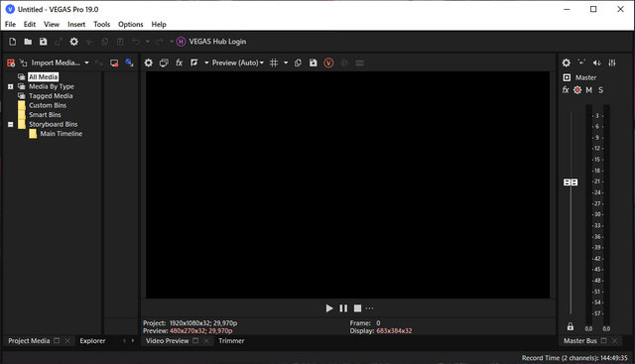Select Custom Bins folder
Viewport: 635px width, 364px height.
[x=48, y=105]
